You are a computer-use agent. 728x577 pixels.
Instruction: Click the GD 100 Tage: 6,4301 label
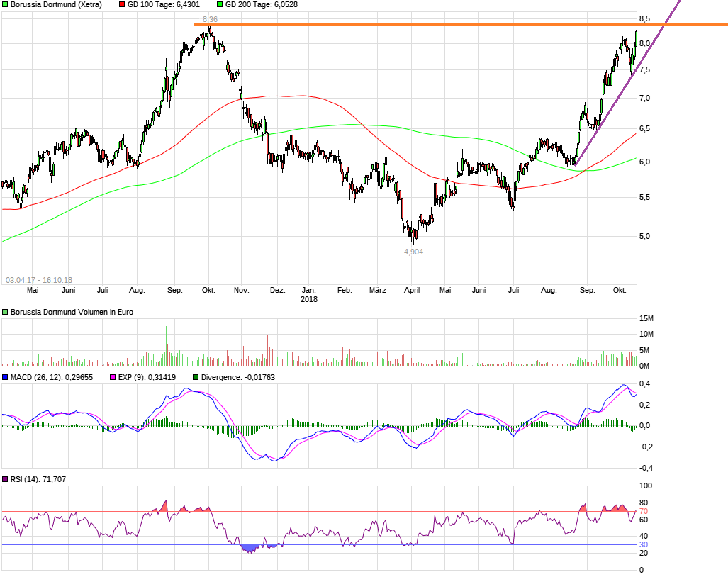pos(164,5)
